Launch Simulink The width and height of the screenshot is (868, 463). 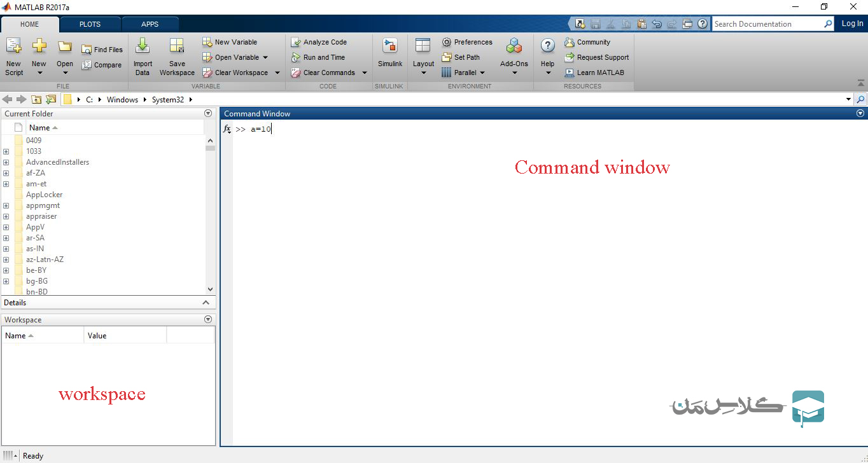(x=390, y=52)
